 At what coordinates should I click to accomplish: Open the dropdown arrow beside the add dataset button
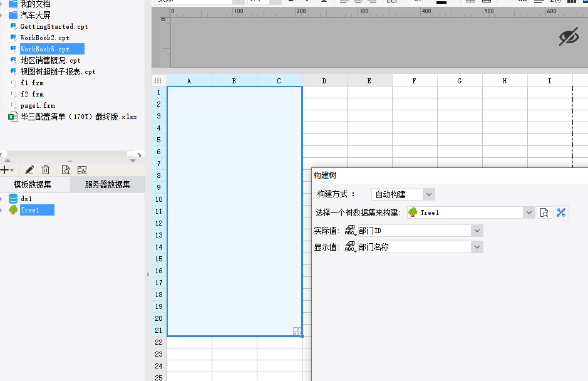[x=12, y=170]
